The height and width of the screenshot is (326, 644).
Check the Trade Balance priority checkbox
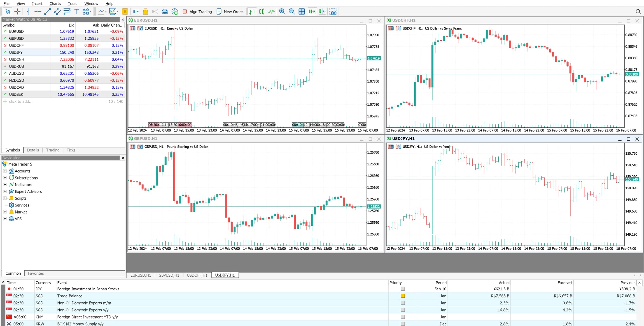coord(402,296)
